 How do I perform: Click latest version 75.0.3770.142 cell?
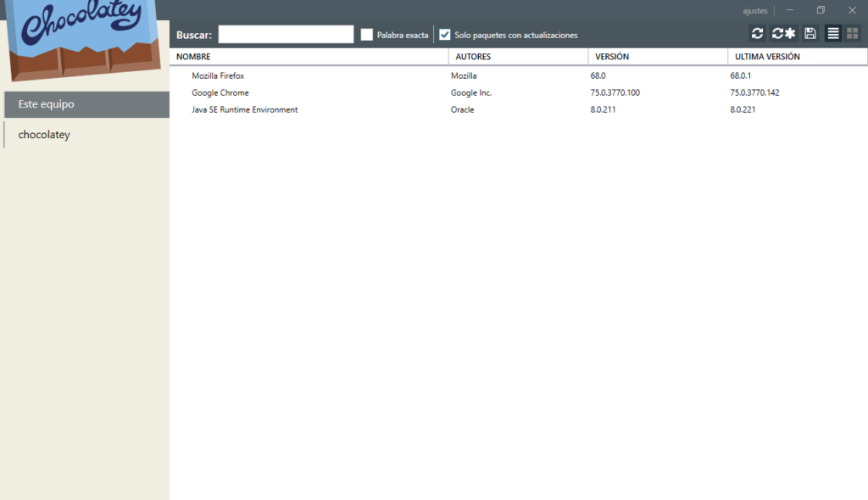(754, 92)
